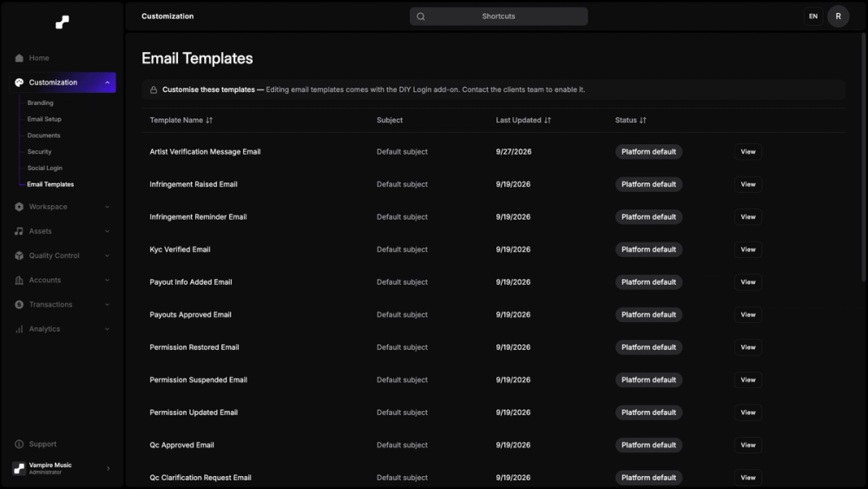Open the Support info icon

click(19, 444)
